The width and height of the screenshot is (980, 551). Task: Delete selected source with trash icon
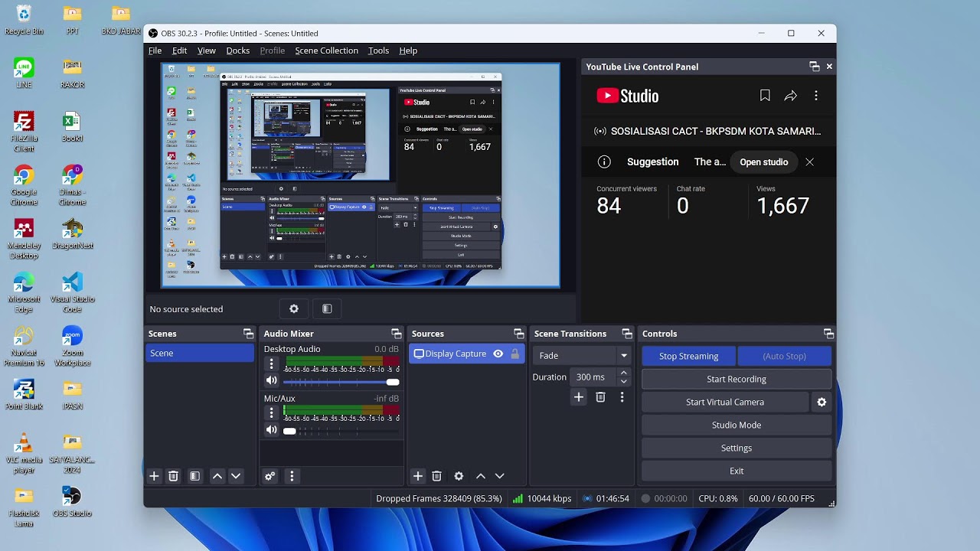coord(437,476)
